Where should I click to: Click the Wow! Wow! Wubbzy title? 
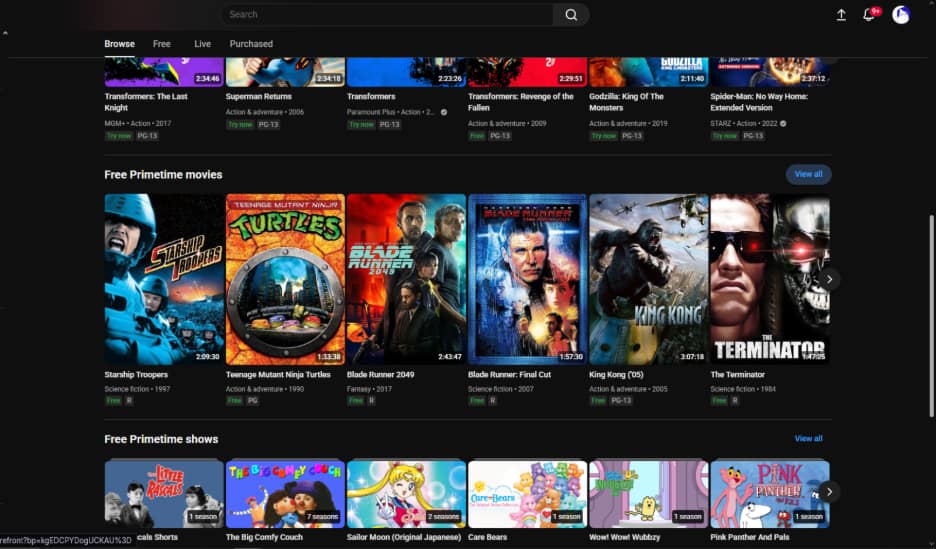(624, 537)
